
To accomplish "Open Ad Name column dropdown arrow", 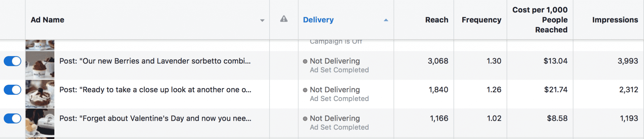I will [262, 20].
